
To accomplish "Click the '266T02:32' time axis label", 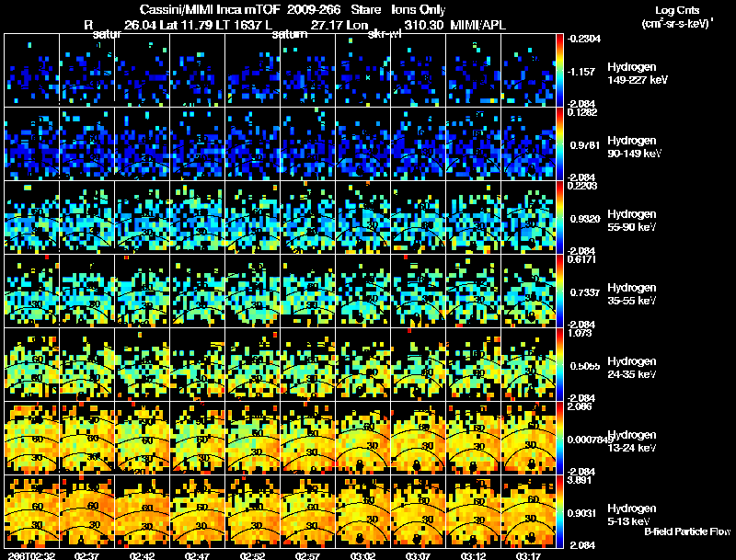I will point(31,555).
